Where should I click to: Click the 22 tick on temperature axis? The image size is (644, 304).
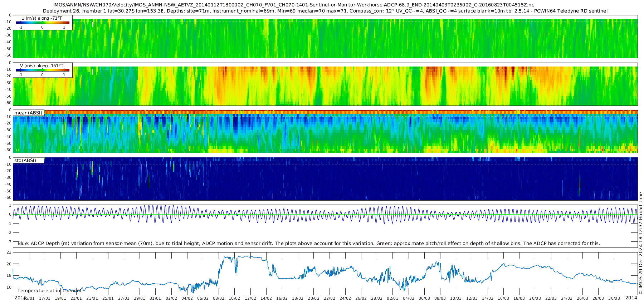tap(9, 252)
